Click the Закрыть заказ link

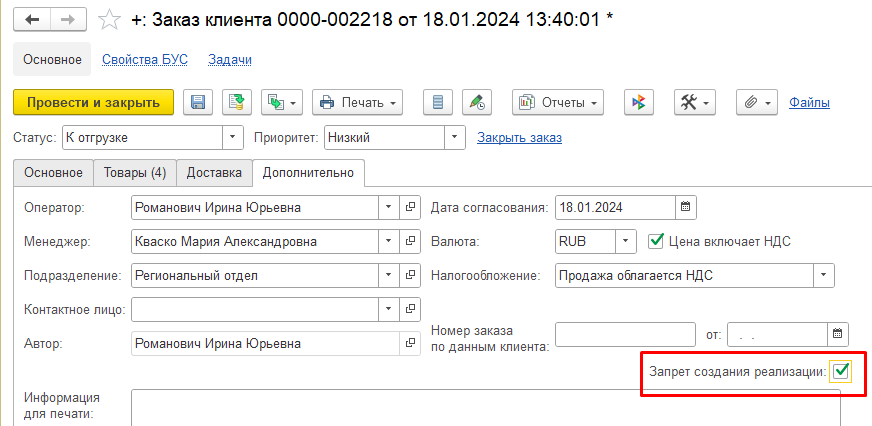click(519, 137)
